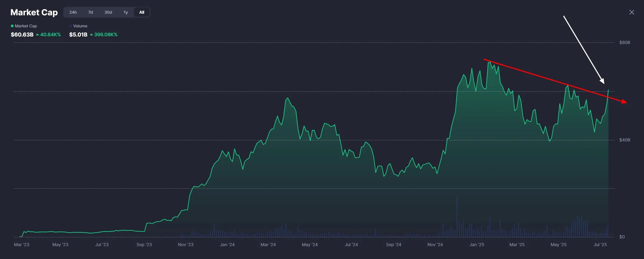Click the Mar '24 date label
Viewport: 644px width, 259px height.
pyautogui.click(x=268, y=245)
